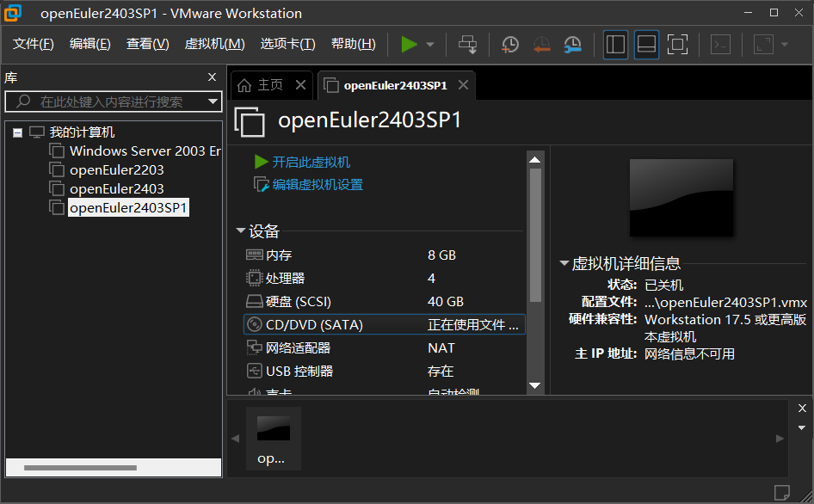Viewport: 814px width, 504px height.
Task: Click the device list vertical scrollbar thumb
Action: tap(535, 235)
